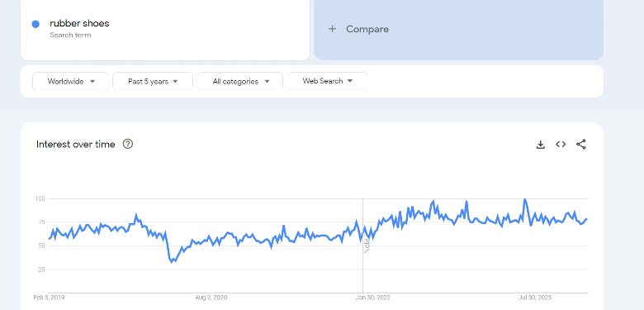Open the embed code icon
Viewport: 644px width, 310px height.
pyautogui.click(x=561, y=145)
